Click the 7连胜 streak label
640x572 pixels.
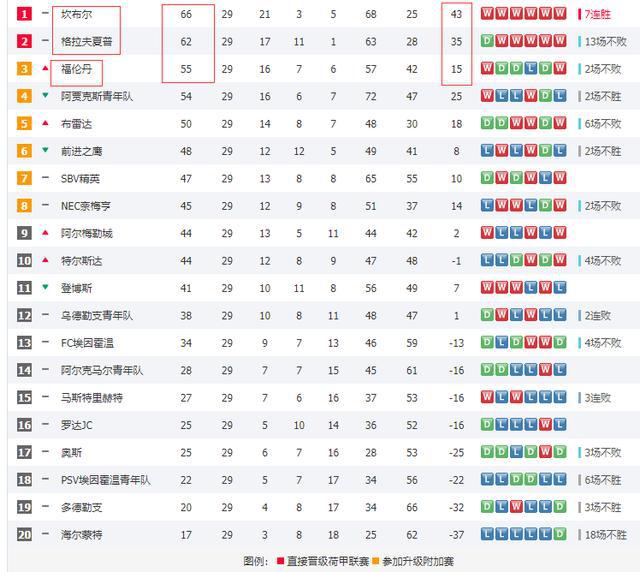[x=598, y=15]
